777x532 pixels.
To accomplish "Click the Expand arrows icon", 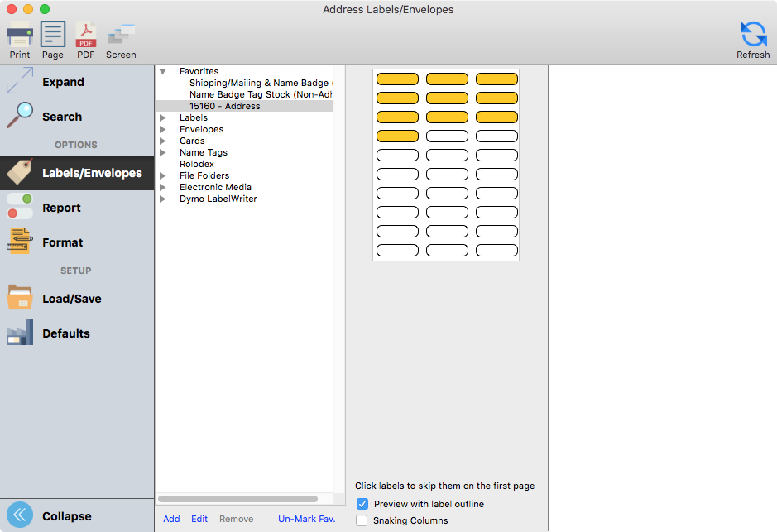I will click(20, 82).
